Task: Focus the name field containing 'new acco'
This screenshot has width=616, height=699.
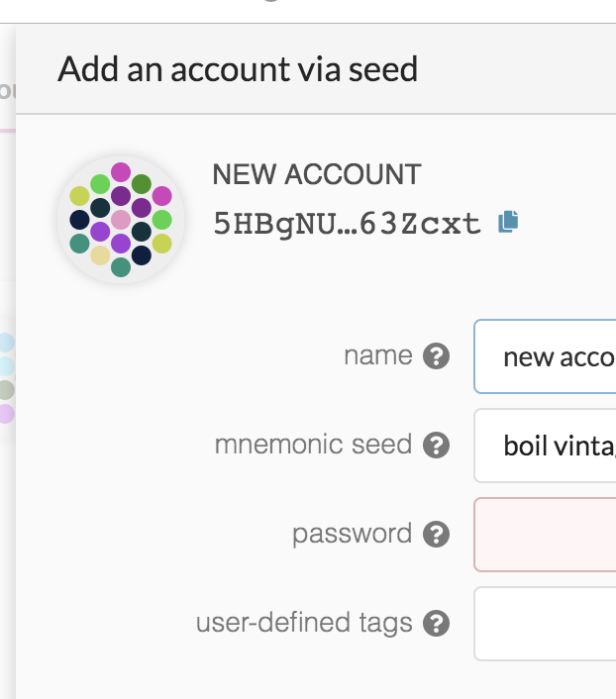Action: tap(545, 356)
